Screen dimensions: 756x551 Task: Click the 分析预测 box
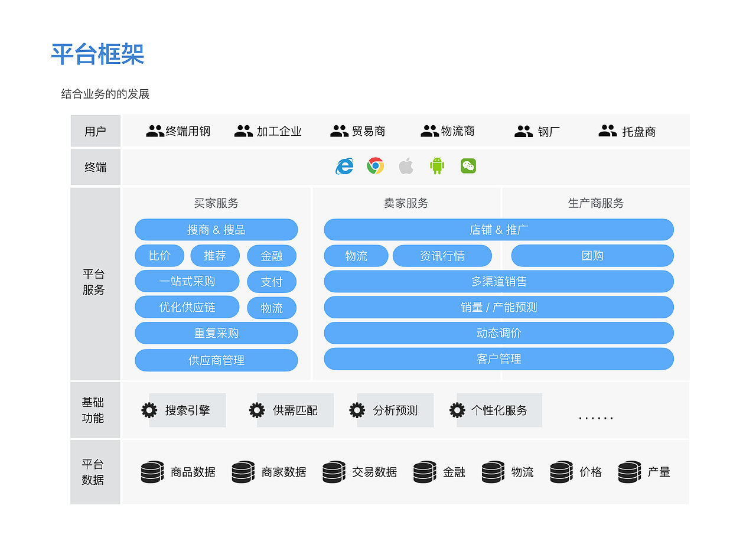click(395, 410)
